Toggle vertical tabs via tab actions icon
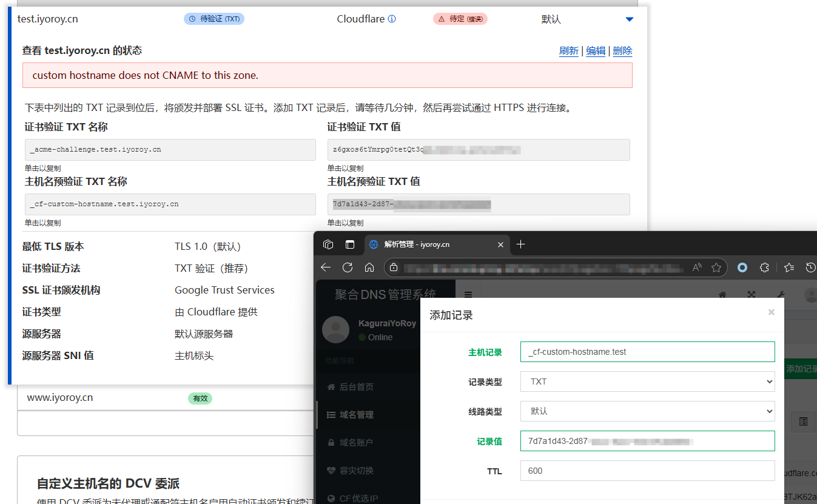Screen dimensions: 817x504 tap(350, 244)
